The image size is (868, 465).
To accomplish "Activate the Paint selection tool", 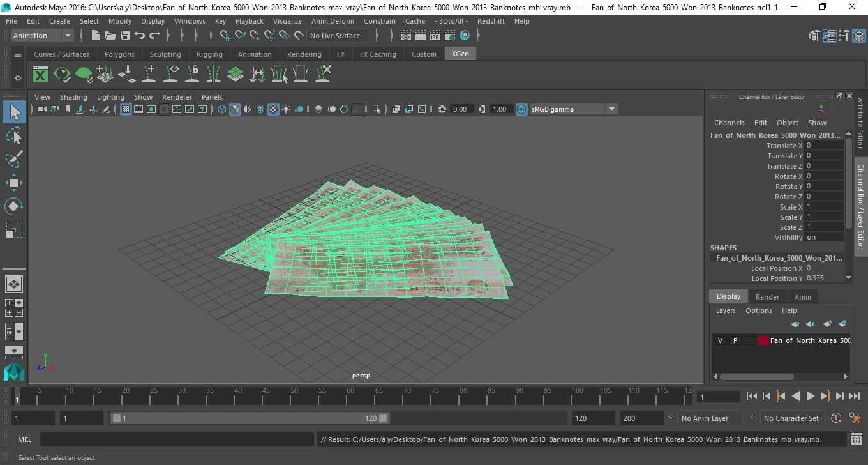I will pyautogui.click(x=14, y=159).
